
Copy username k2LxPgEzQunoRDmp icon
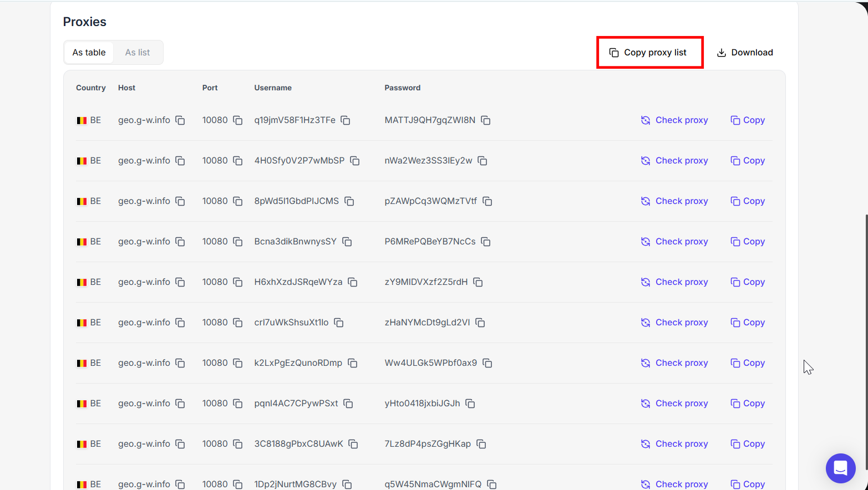tap(353, 363)
